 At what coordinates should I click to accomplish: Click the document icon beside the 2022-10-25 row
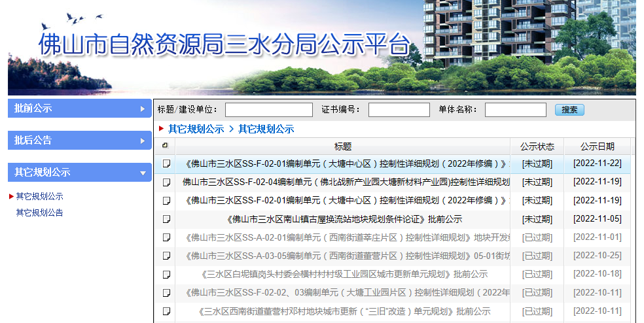(x=166, y=256)
